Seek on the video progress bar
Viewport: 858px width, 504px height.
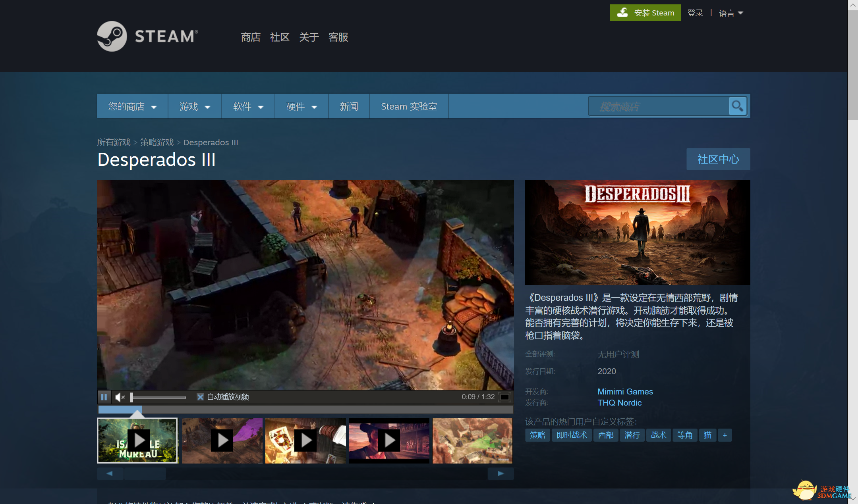(x=305, y=409)
